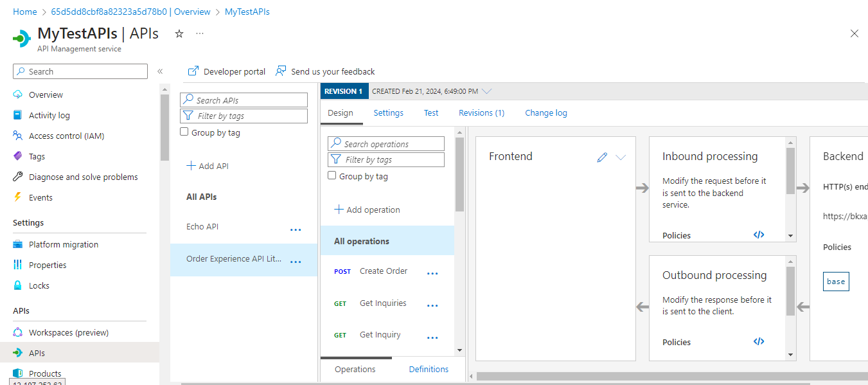Edit Frontend with the pencil icon
Screen dimensions: 868x385
(602, 157)
